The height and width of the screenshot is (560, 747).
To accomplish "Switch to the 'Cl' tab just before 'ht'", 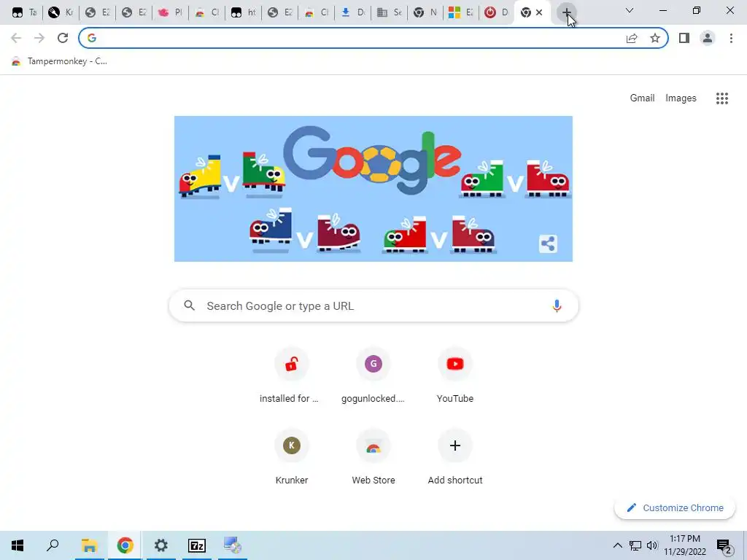I will tap(206, 12).
